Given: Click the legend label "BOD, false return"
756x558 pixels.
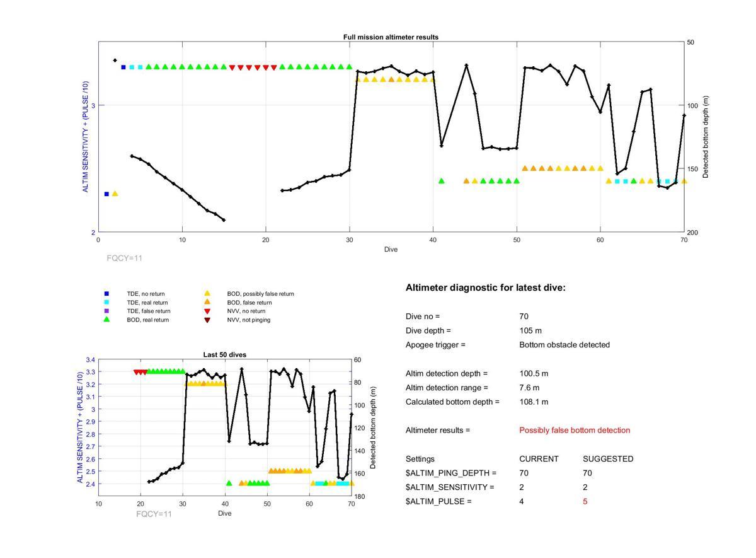Looking at the screenshot, I should (249, 303).
